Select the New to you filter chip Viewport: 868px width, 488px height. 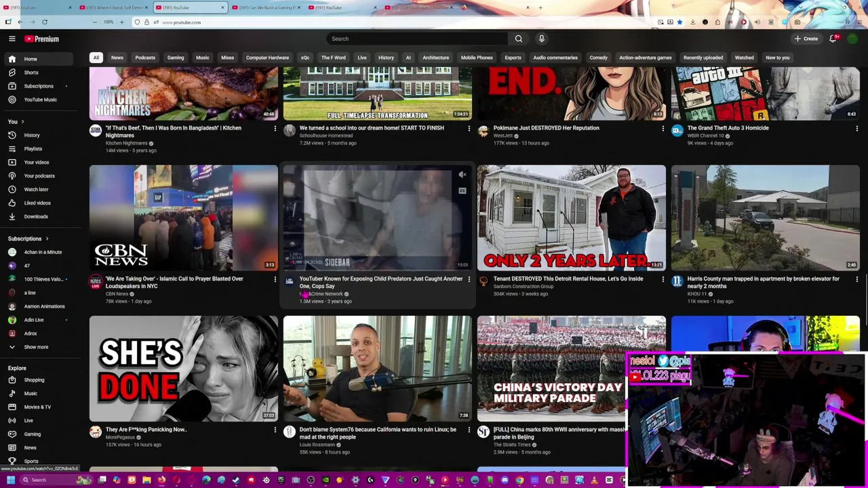[x=778, y=58]
